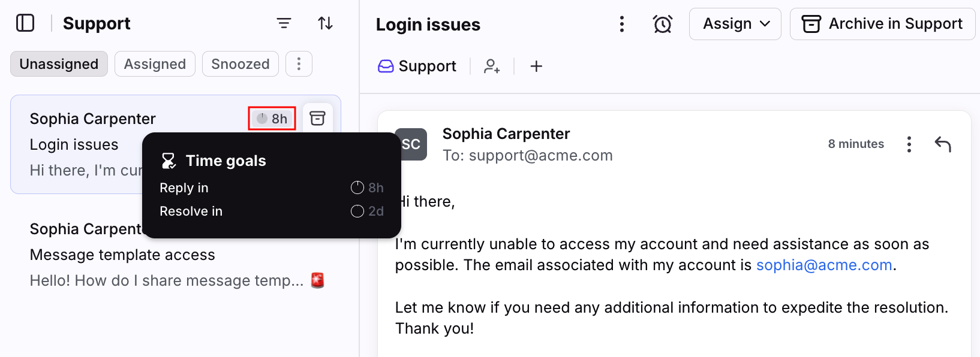Open the filter conversations icon
This screenshot has width=980, height=357.
(284, 23)
